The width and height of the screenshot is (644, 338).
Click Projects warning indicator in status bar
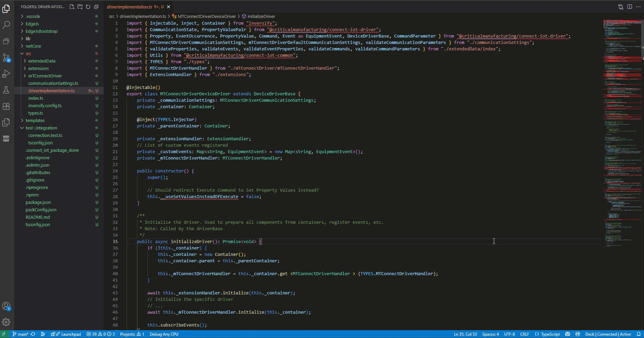tap(132, 334)
